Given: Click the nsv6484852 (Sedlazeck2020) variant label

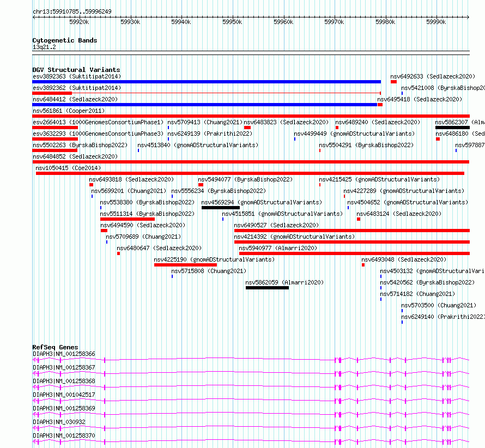Looking at the screenshot, I should (x=75, y=156).
